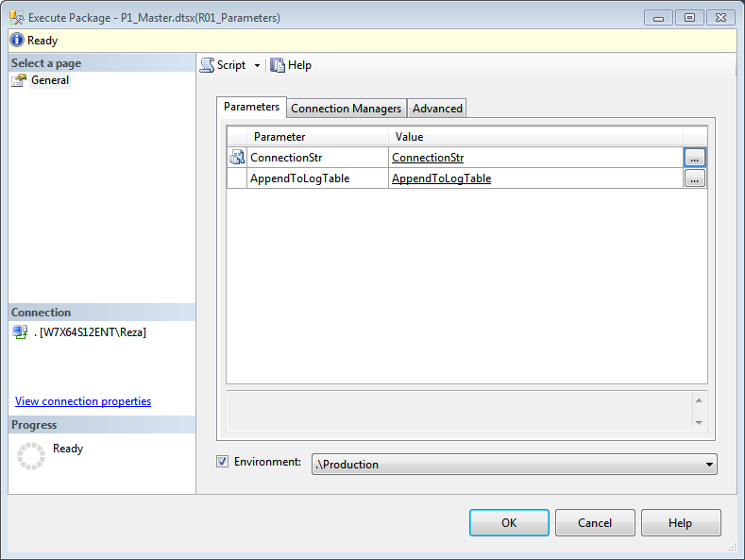Select the Parameters tab
Screen dimensions: 745x560
point(251,108)
